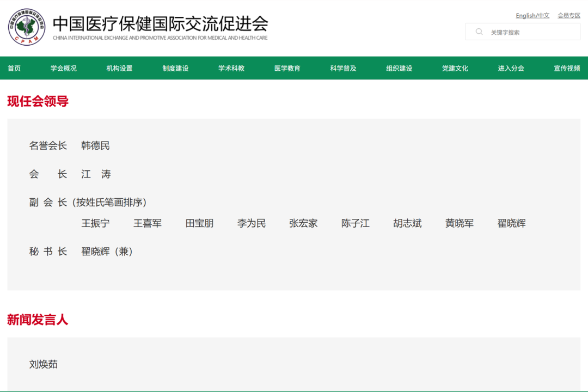Click the CPAM association logo

click(x=27, y=27)
